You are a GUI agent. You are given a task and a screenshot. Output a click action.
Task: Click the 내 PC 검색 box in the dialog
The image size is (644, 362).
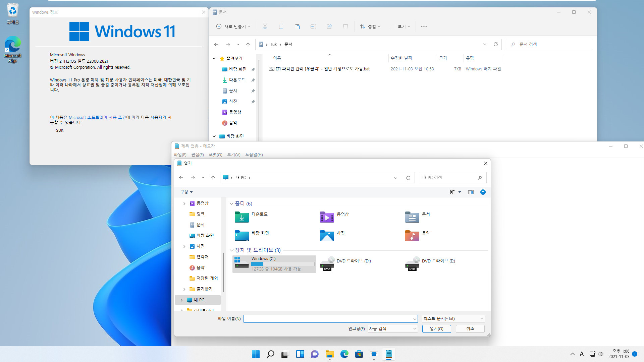453,178
